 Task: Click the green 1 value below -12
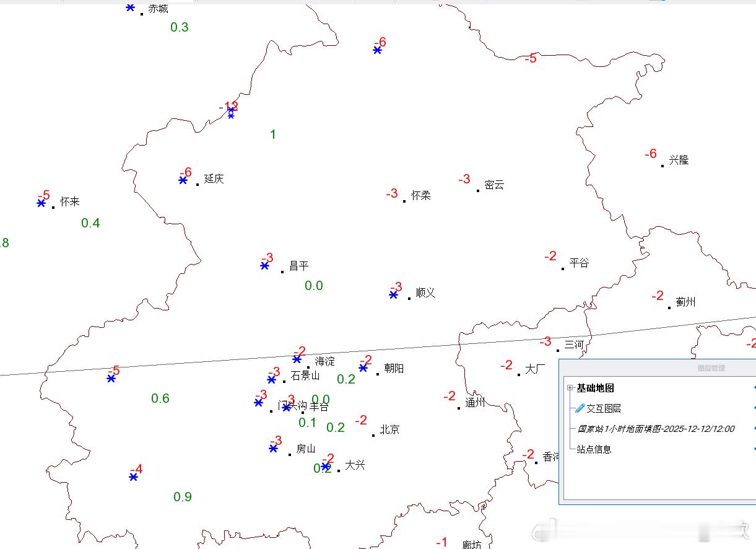(x=273, y=134)
